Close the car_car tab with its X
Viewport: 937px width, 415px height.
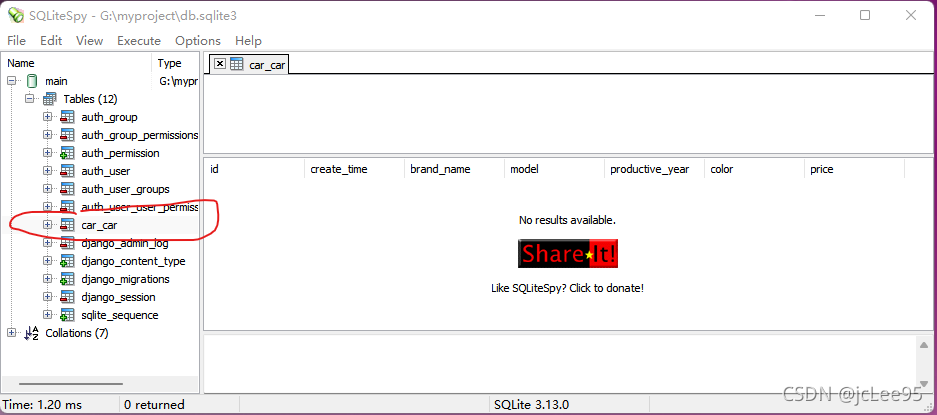pos(220,63)
